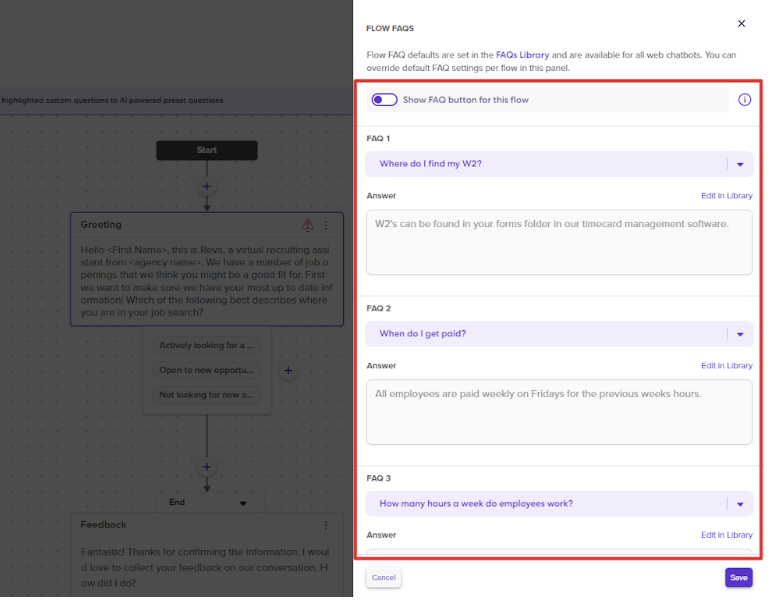Click the FAQ 1 answer text box
Screen dimensions: 780x606
pos(559,242)
